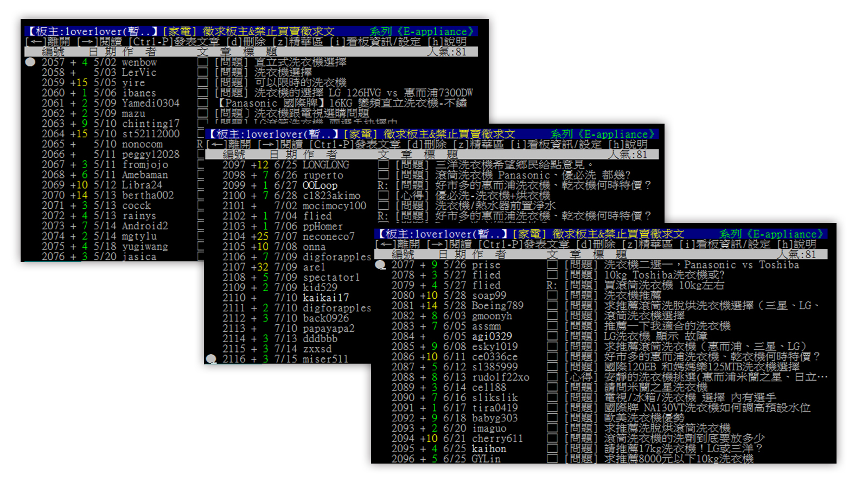This screenshot has width=868, height=488.
Task: Select author esky1019 on post 2085
Action: coord(495,346)
